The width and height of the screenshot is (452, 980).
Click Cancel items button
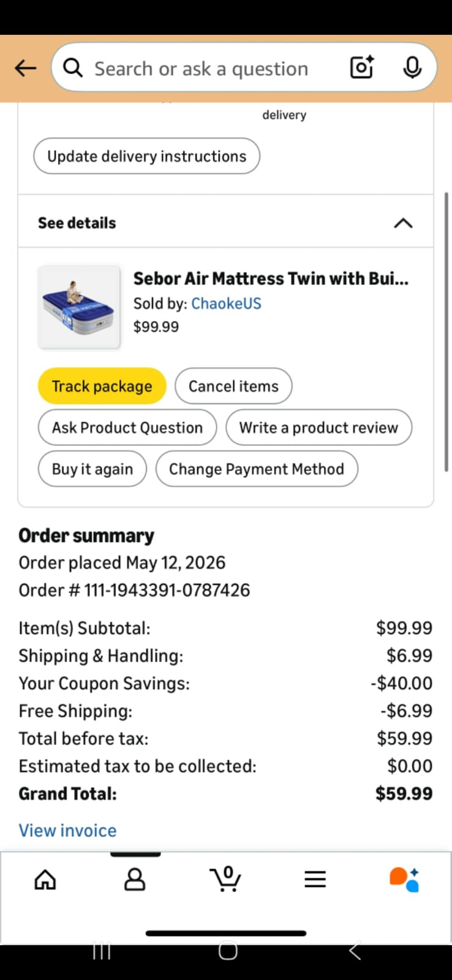pos(233,386)
